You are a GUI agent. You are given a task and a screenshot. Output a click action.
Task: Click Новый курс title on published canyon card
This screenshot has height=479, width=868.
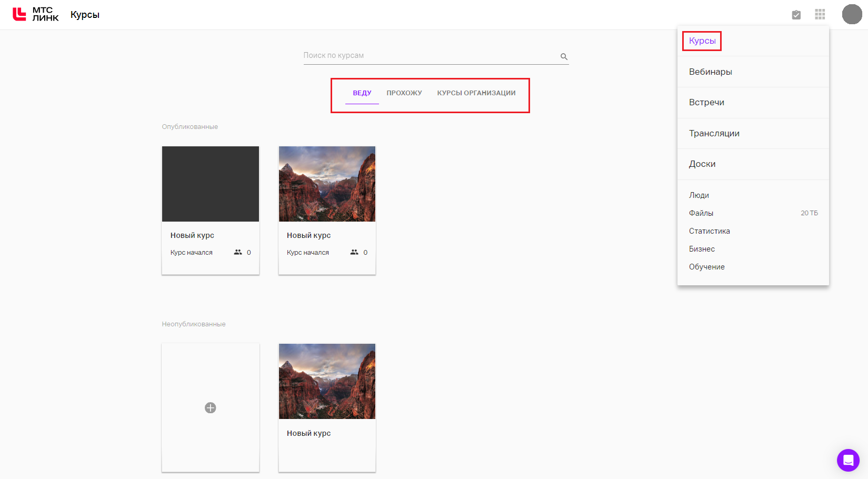(308, 235)
